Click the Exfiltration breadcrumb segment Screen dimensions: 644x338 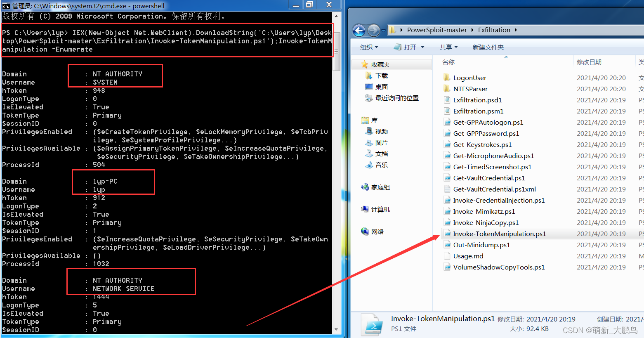pyautogui.click(x=494, y=30)
